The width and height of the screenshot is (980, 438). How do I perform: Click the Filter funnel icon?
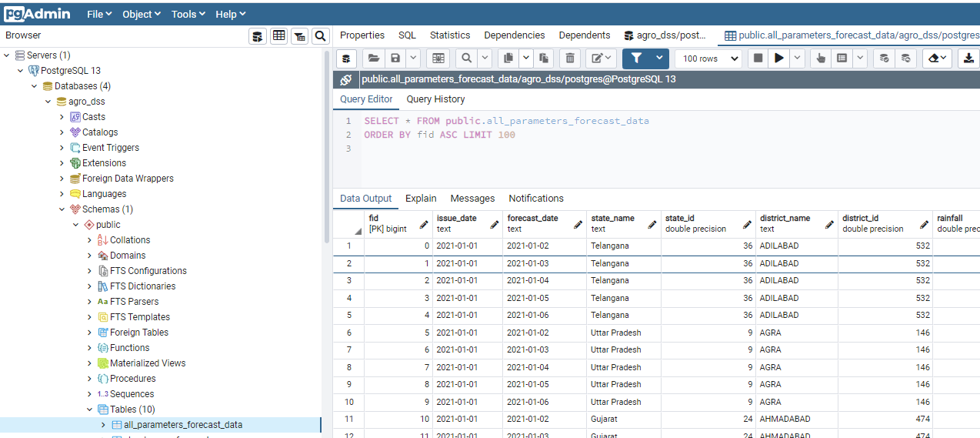point(636,58)
